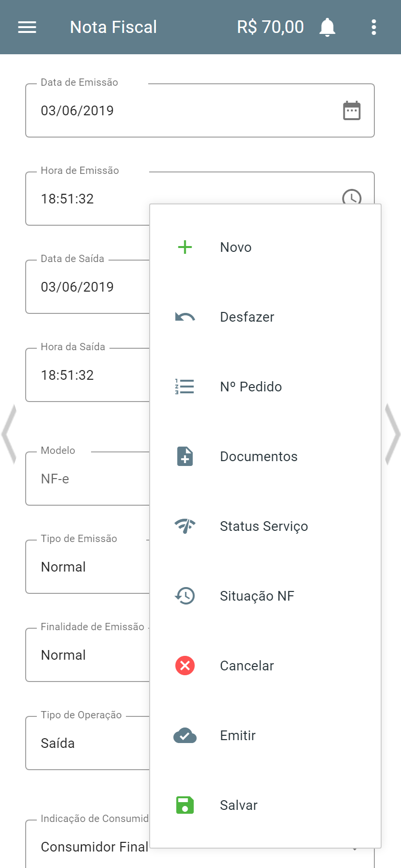Go to previous page with left arrow
Image resolution: width=401 pixels, height=868 pixels.
(x=9, y=434)
